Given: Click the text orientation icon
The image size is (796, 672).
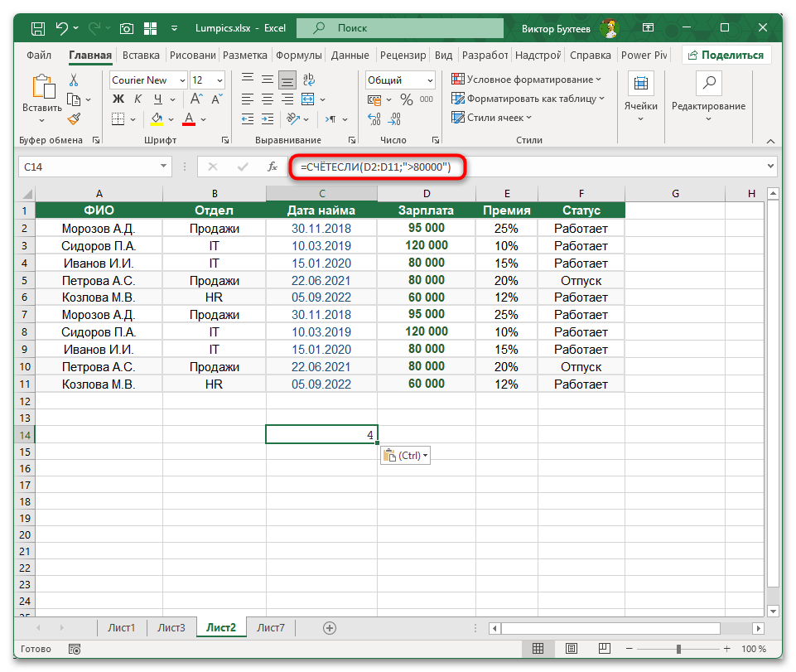Looking at the screenshot, I should (x=293, y=118).
